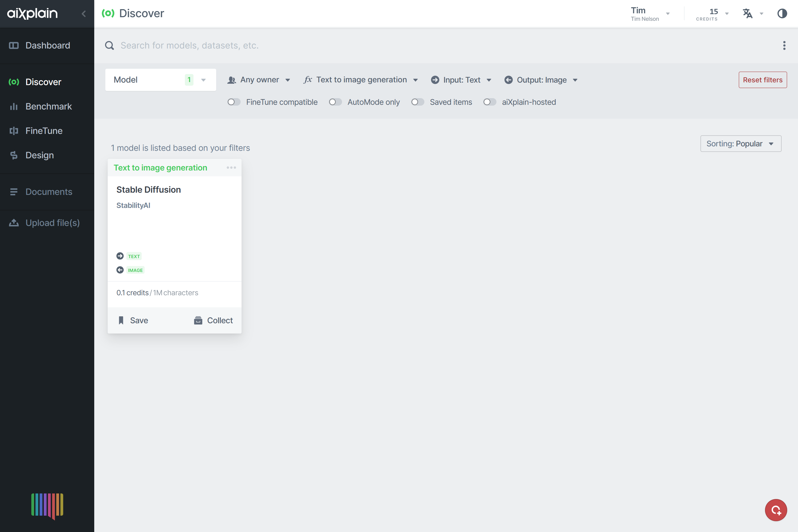The height and width of the screenshot is (532, 798).
Task: Toggle AutoMode only switch
Action: click(335, 102)
